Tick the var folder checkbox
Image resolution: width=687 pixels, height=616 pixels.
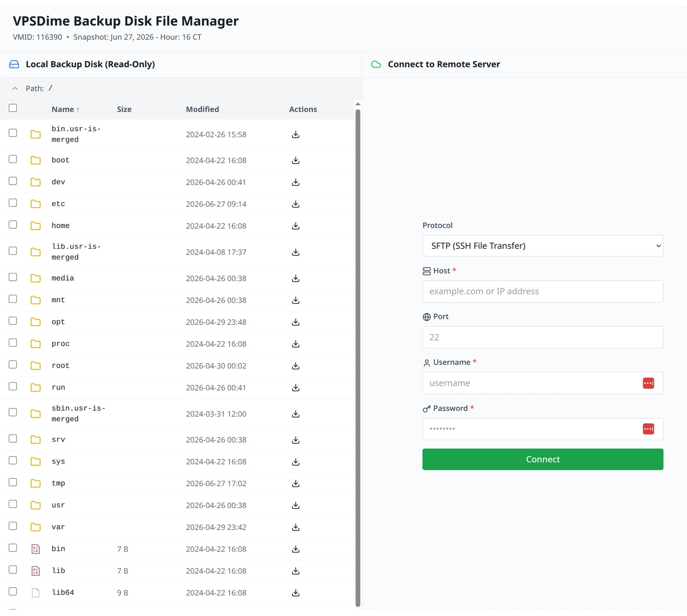[13, 526]
